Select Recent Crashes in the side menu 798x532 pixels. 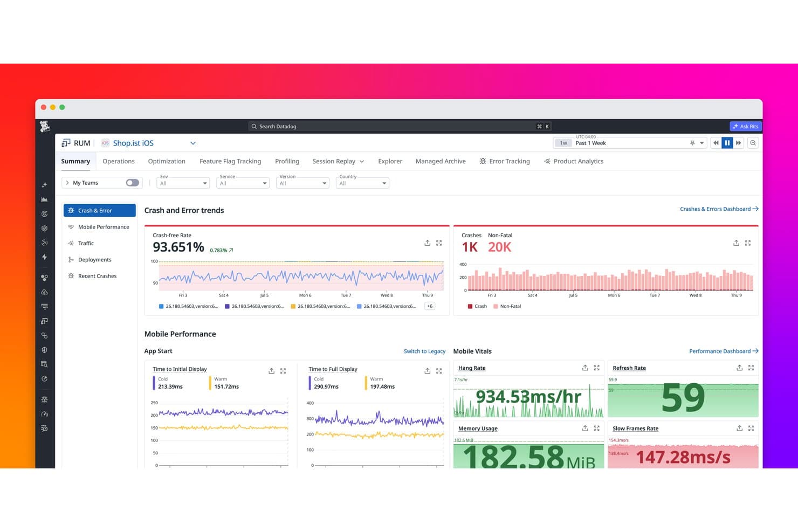tap(100, 276)
